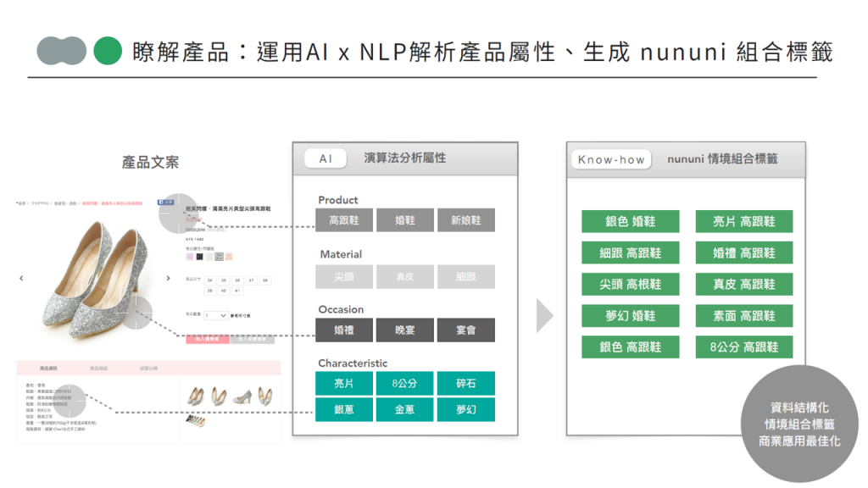Open the 試穿心得 tab
This screenshot has height=488, width=868.
(148, 368)
